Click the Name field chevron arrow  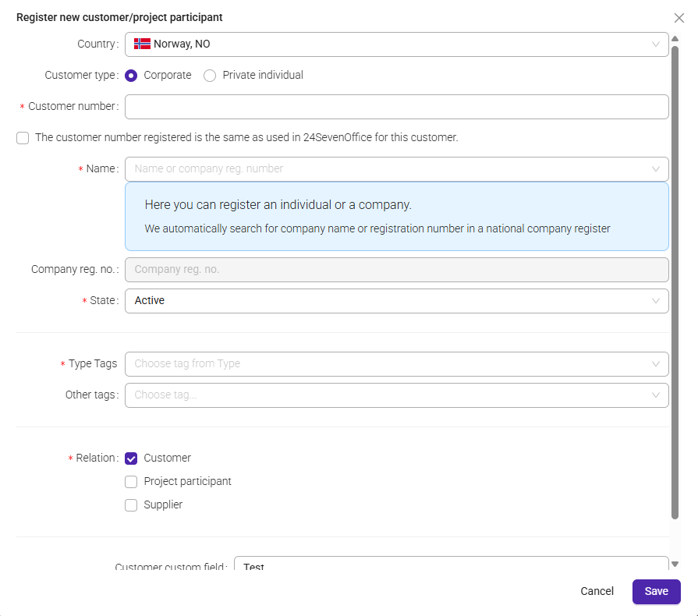pos(655,169)
